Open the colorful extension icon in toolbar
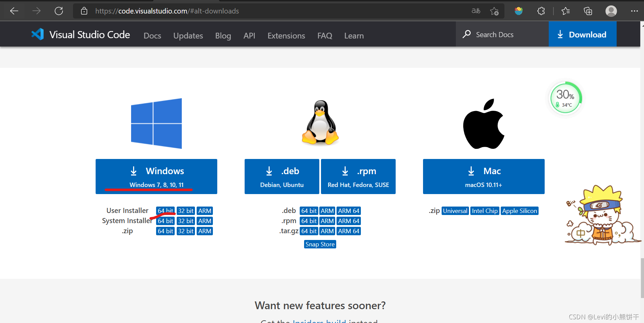The width and height of the screenshot is (644, 323). tap(519, 11)
